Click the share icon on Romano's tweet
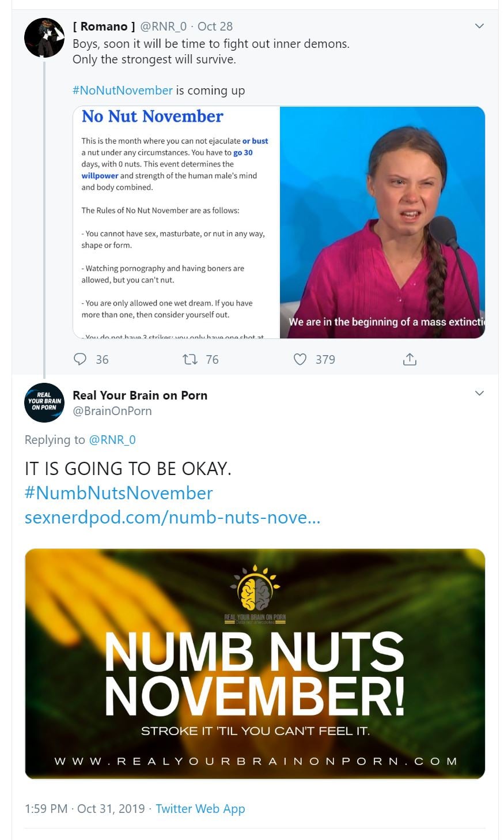This screenshot has width=504, height=840. click(x=410, y=359)
